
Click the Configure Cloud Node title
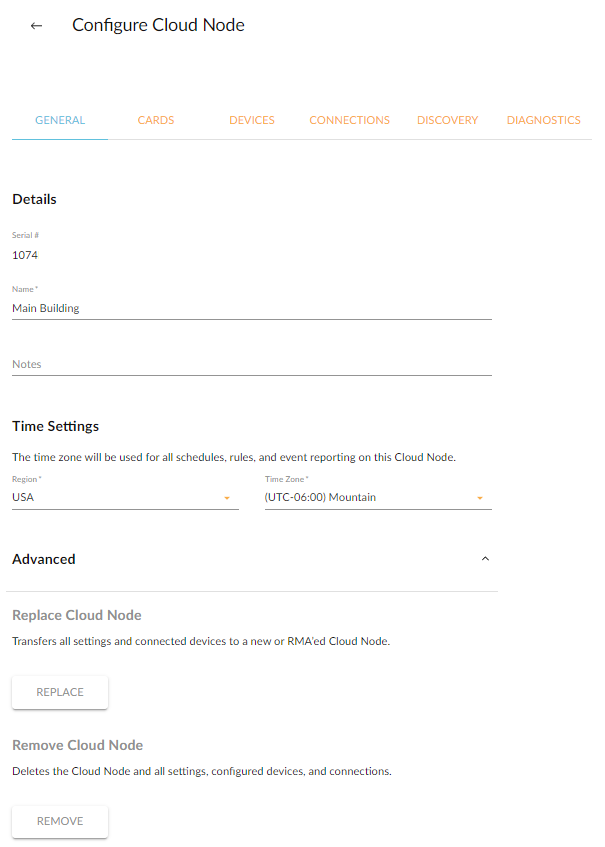[157, 24]
